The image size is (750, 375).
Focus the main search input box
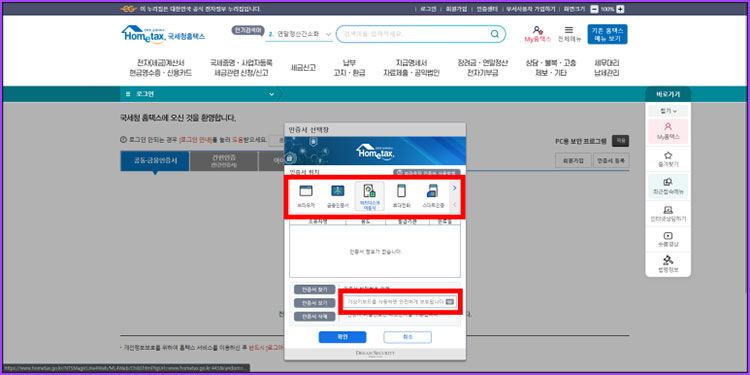pos(420,34)
